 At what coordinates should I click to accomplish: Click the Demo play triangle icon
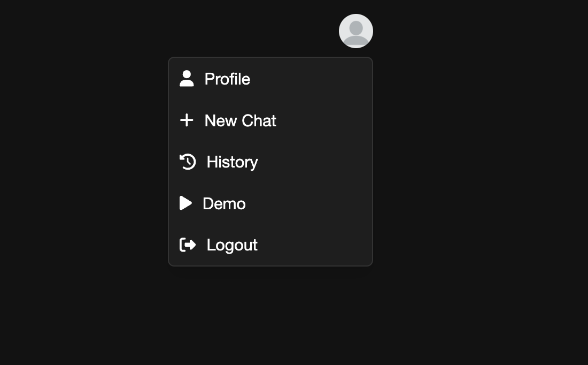click(x=185, y=203)
